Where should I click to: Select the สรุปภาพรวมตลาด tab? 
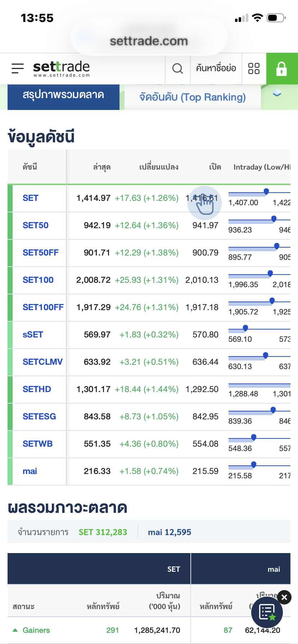pos(63,95)
